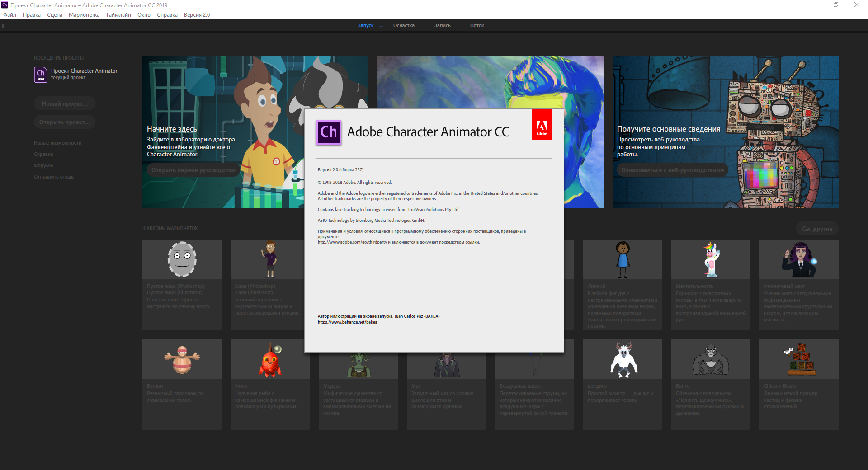Select the Маг puppet template
The width and height of the screenshot is (868, 470).
pyautogui.click(x=446, y=391)
